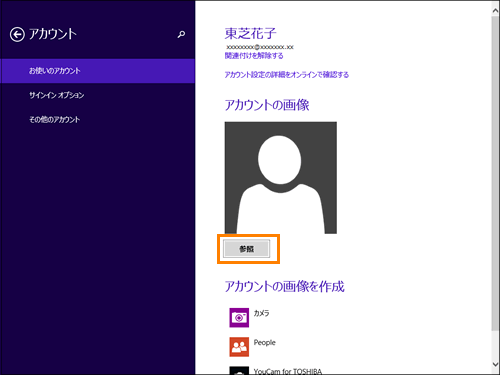Click the アカウント title text
Image resolution: width=500 pixels, height=375 pixels.
(53, 34)
